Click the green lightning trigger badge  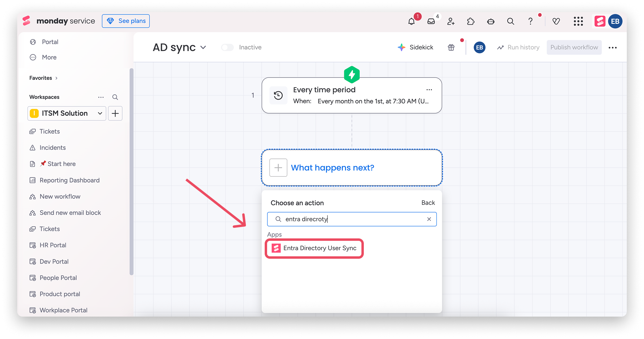coord(352,74)
